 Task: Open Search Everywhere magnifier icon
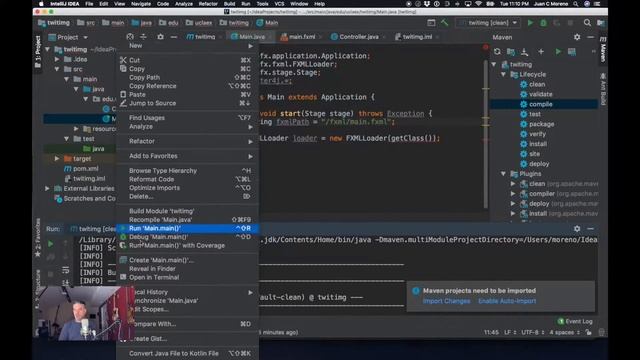pos(587,23)
